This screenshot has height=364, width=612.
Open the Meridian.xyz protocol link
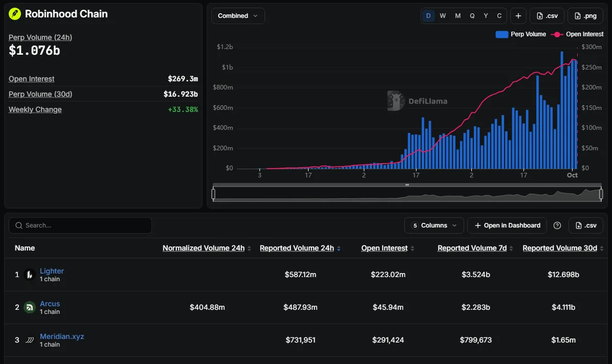[x=62, y=337]
